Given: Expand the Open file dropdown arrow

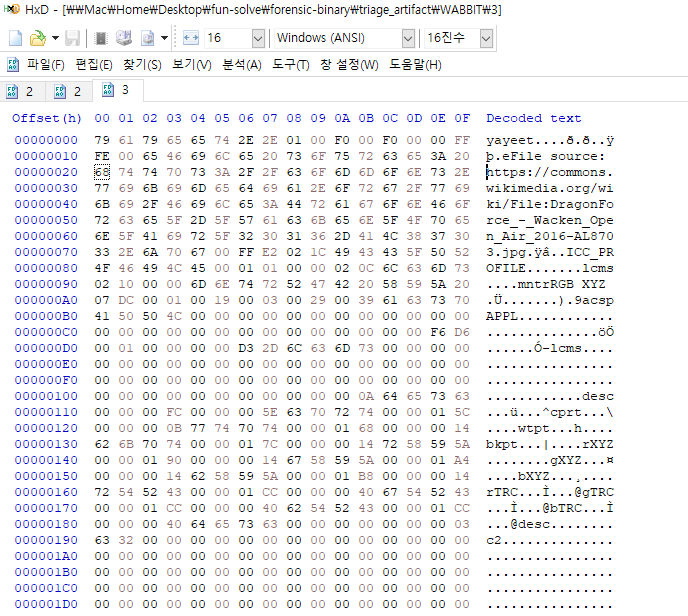Looking at the screenshot, I should (x=55, y=38).
